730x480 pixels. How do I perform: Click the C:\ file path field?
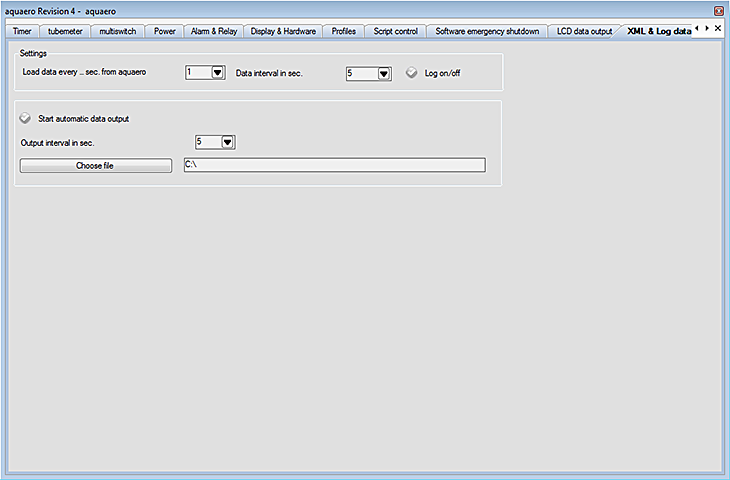pyautogui.click(x=334, y=165)
